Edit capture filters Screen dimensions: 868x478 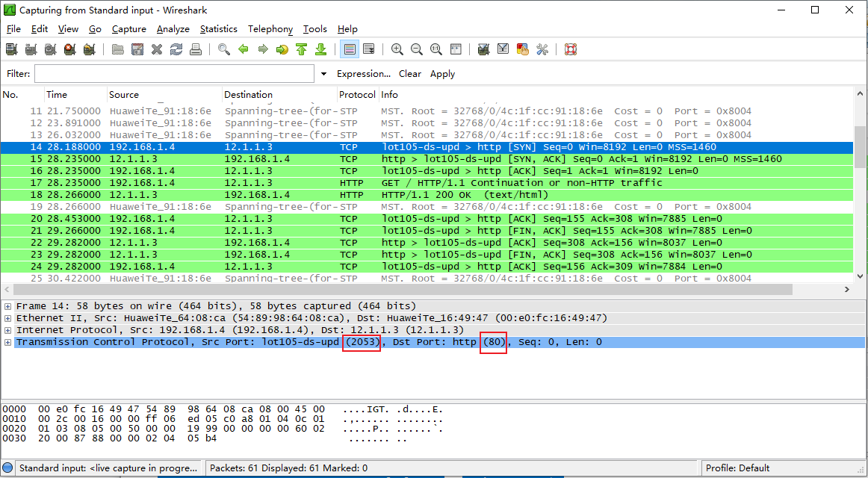pos(483,50)
